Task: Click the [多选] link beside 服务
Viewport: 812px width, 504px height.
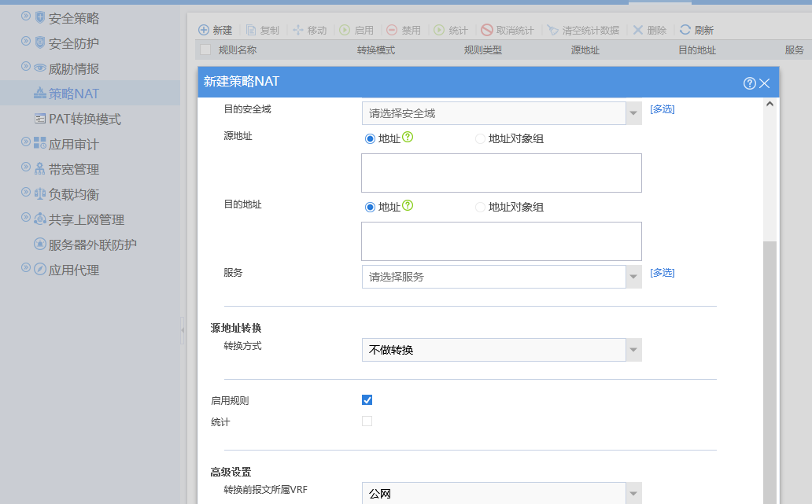Action: (x=662, y=273)
